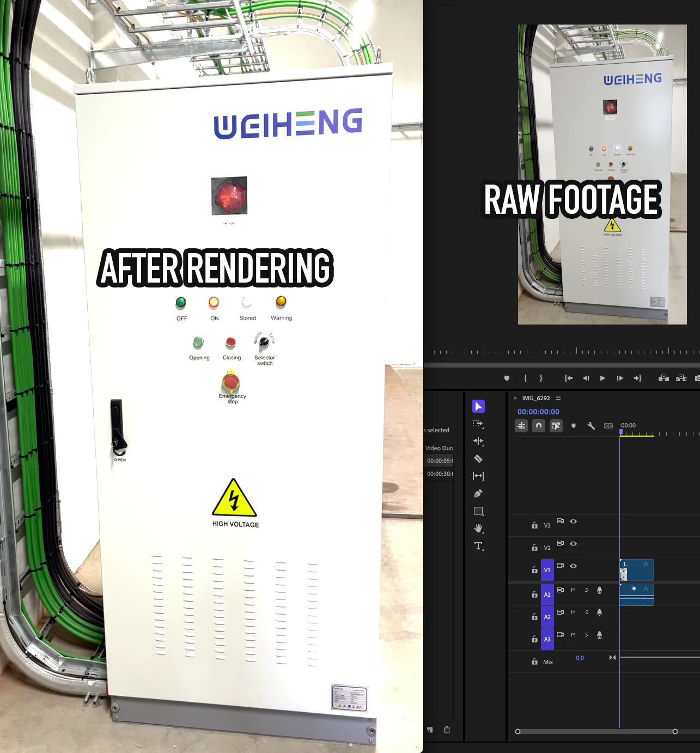Image resolution: width=700 pixels, height=753 pixels.
Task: Toggle track lock on A2
Action: coord(534,617)
